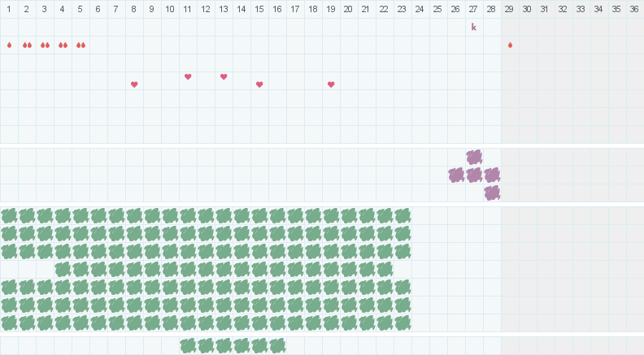Click day 30 column header number
The width and height of the screenshot is (644, 355).
tap(528, 9)
